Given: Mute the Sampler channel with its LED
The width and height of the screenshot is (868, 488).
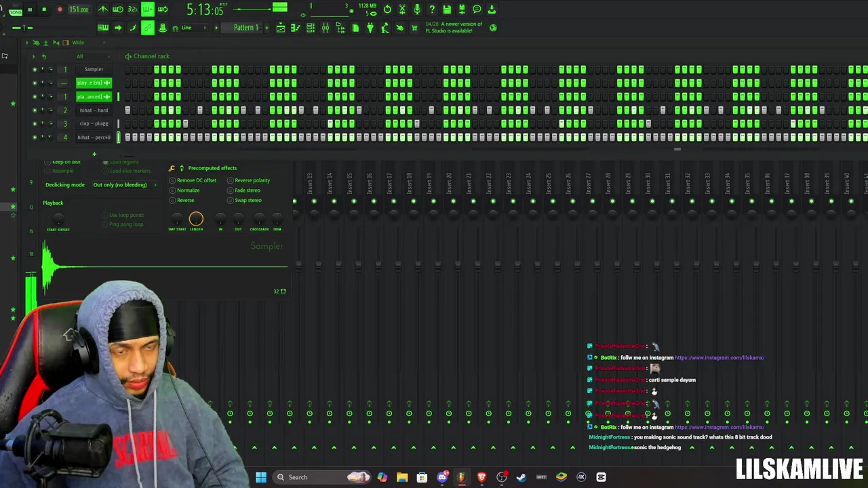Looking at the screenshot, I should click(x=35, y=69).
